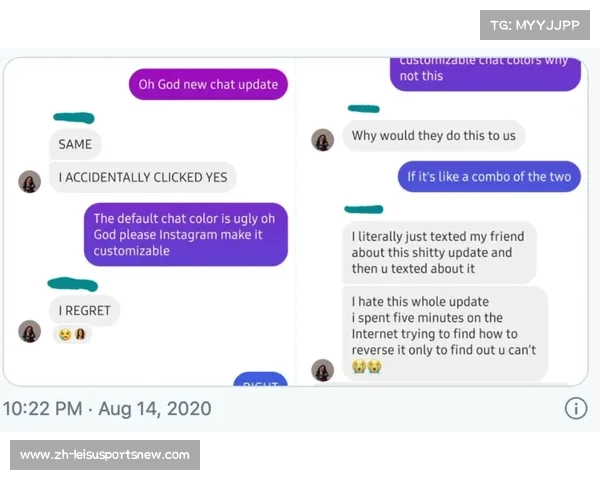Click the tweet timestamp '10:22 PM · Aug 14, 2020'

click(107, 408)
